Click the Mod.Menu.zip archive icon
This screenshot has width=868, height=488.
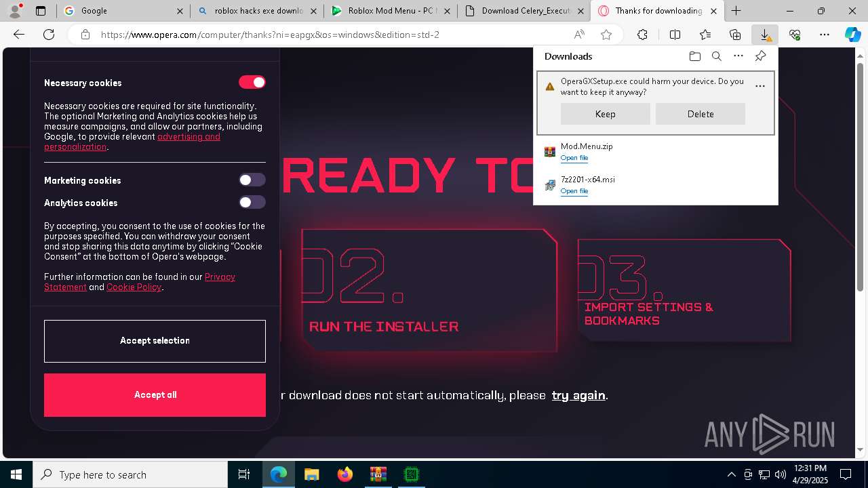coord(550,152)
